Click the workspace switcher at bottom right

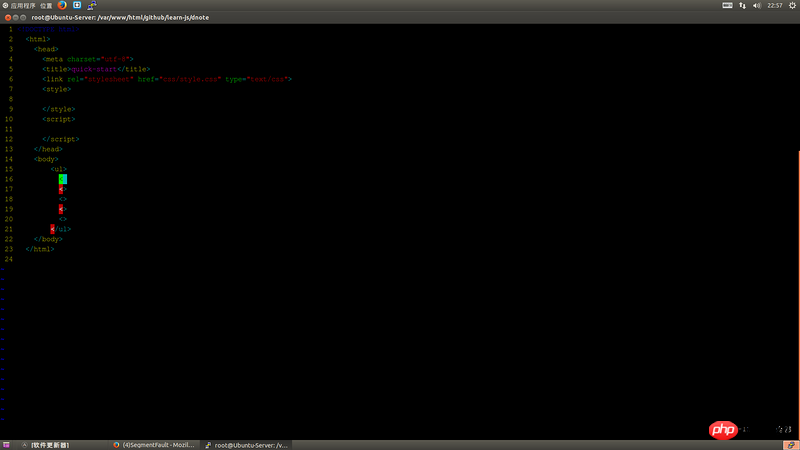[790, 445]
